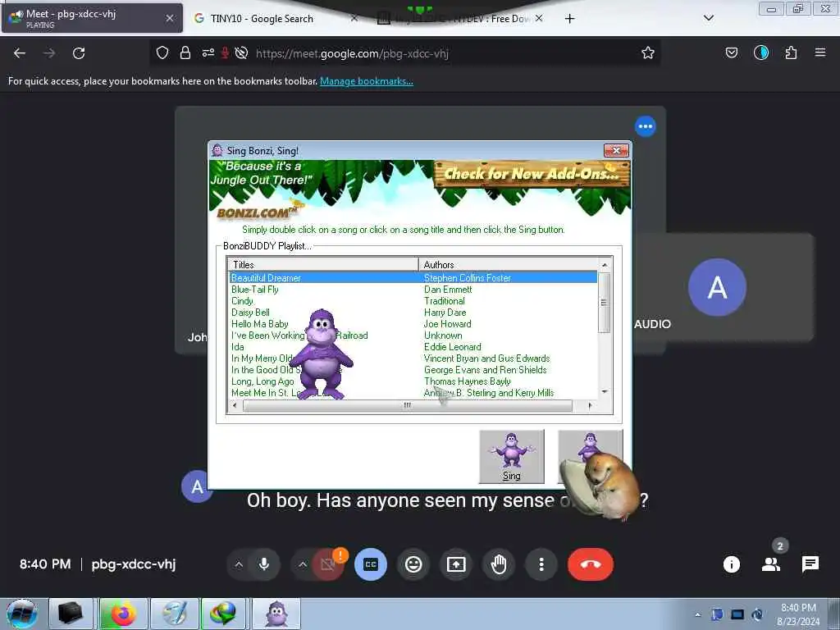Image resolution: width=840 pixels, height=630 pixels.
Task: Click the playlist scroll right arrow
Action: pos(590,405)
